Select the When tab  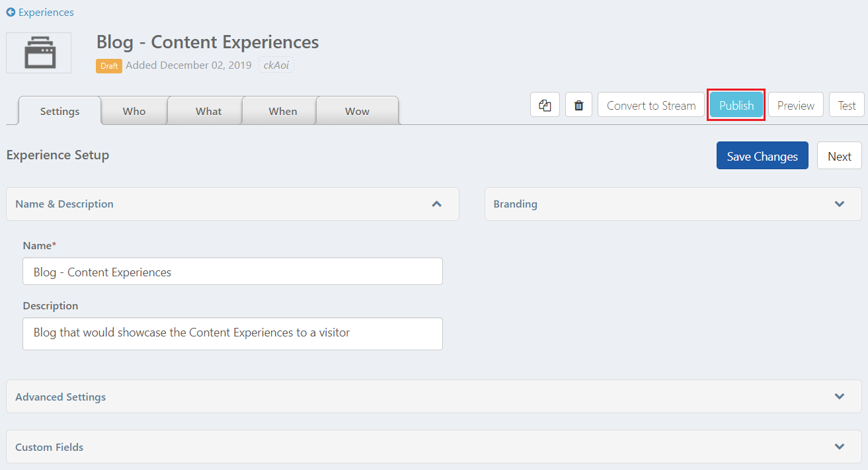pyautogui.click(x=283, y=111)
